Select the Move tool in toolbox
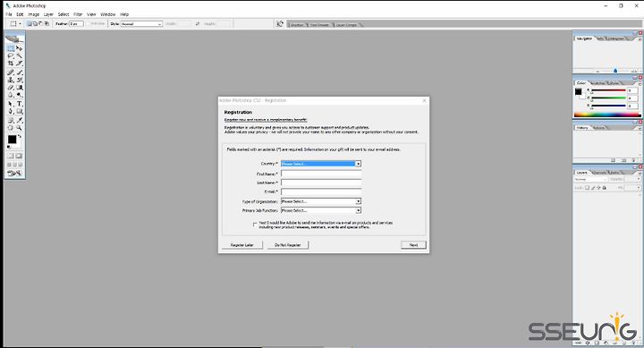Image resolution: width=644 pixels, height=348 pixels. coord(20,48)
